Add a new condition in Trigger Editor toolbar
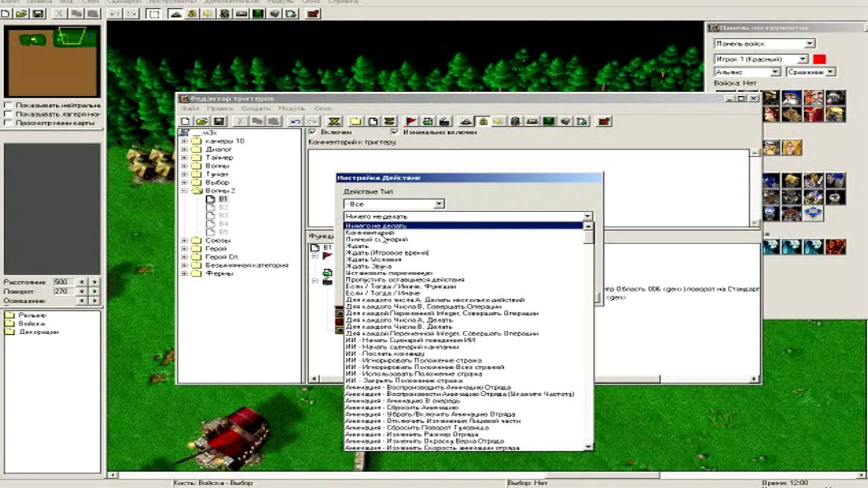 427,121
